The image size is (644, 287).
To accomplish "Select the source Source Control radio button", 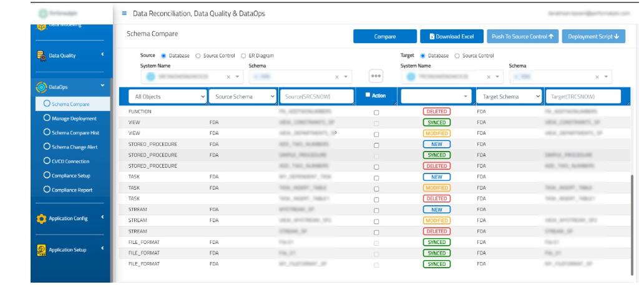I will (198, 56).
